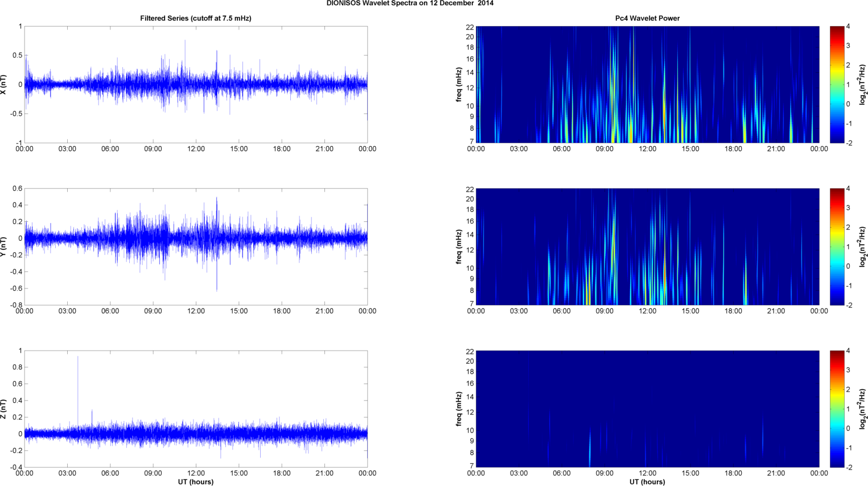Click the "22" frequency tick of the top spectrum
This screenshot has height=486, width=868.
pyautogui.click(x=470, y=27)
